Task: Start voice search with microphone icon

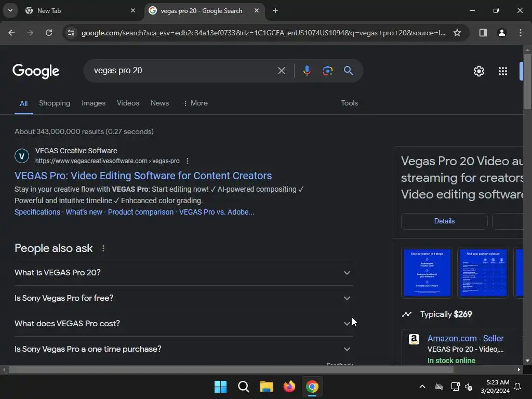Action: click(307, 71)
